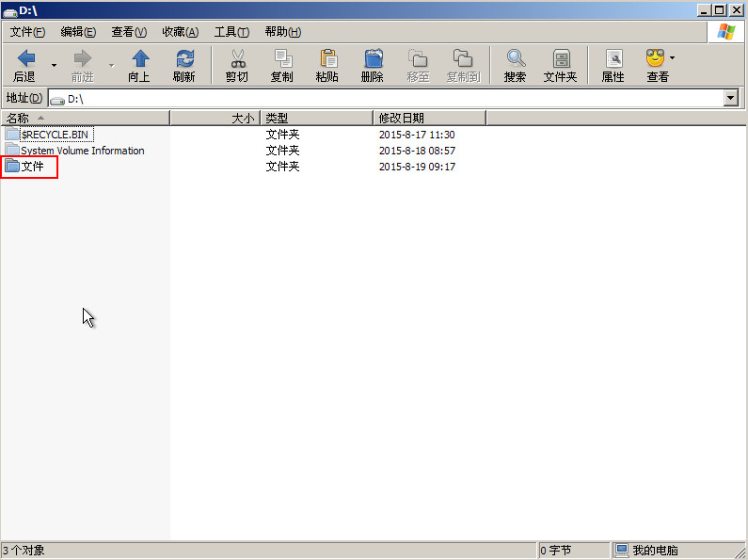Click the 复制到 copy-to icon
The width and height of the screenshot is (748, 560).
tap(463, 58)
